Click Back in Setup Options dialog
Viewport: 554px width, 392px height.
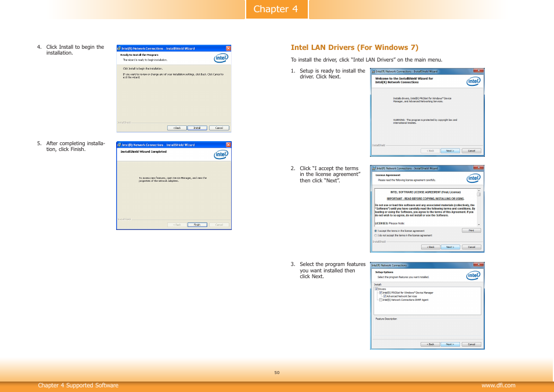click(x=430, y=344)
